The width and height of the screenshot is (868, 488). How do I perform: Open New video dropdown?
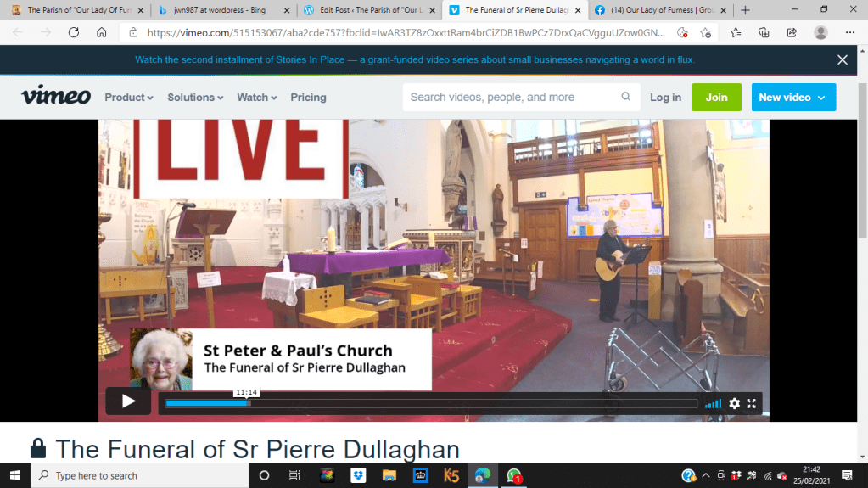[x=792, y=98]
